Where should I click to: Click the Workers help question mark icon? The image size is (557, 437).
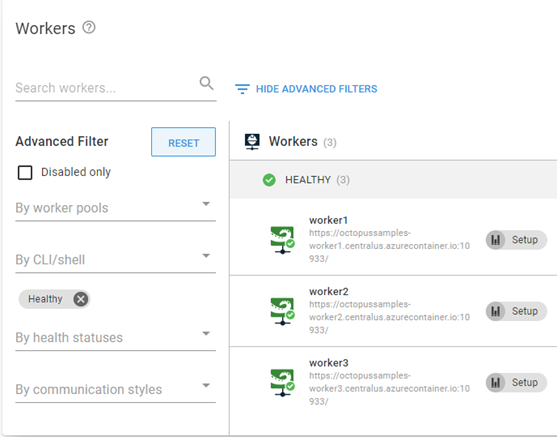pyautogui.click(x=89, y=27)
